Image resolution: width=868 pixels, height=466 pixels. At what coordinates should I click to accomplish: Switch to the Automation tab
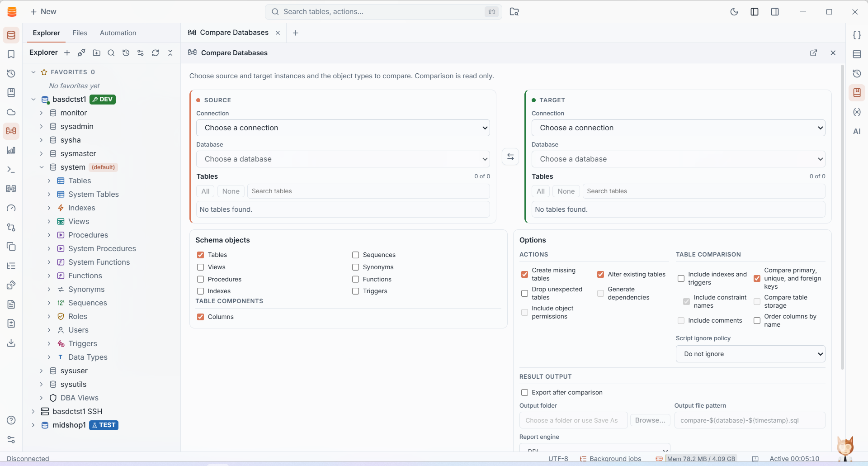coord(118,33)
